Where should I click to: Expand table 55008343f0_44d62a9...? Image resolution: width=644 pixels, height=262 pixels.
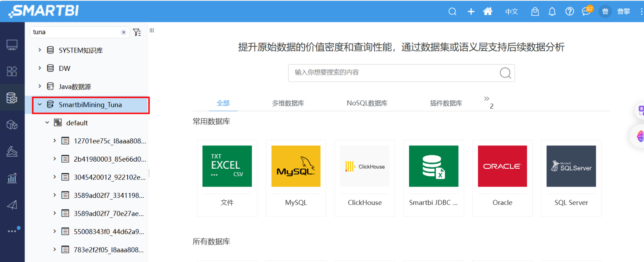click(x=55, y=231)
